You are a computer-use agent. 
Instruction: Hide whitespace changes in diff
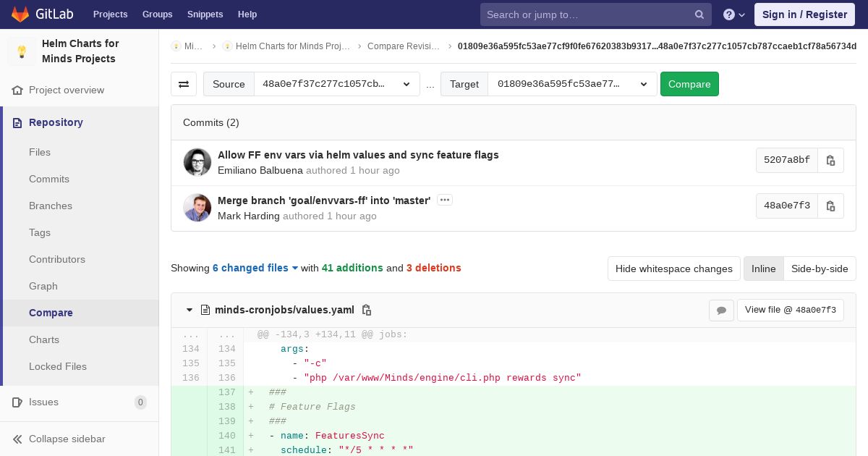(674, 269)
